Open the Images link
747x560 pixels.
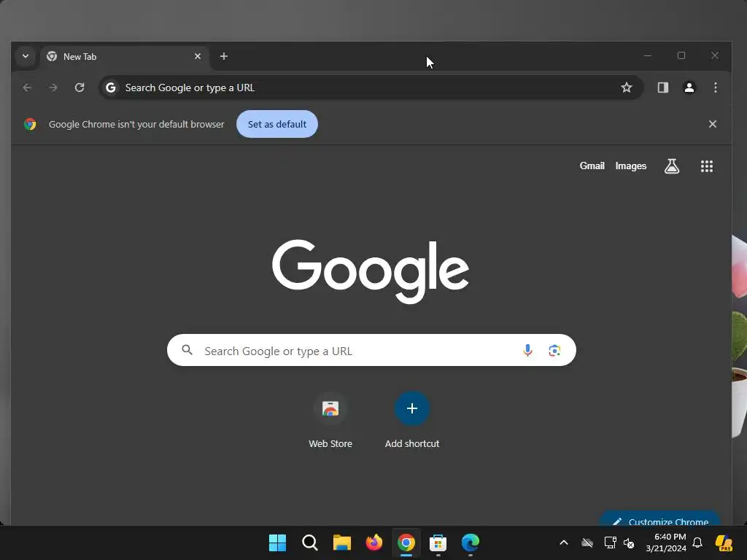pos(631,166)
